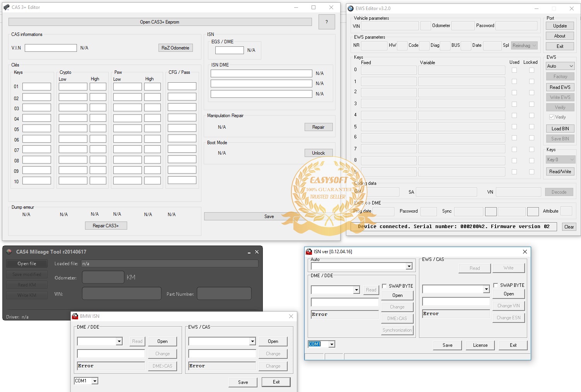Image resolution: width=581 pixels, height=392 pixels.
Task: Click Open file in CAS4 Mileage Tool
Action: pos(27,264)
